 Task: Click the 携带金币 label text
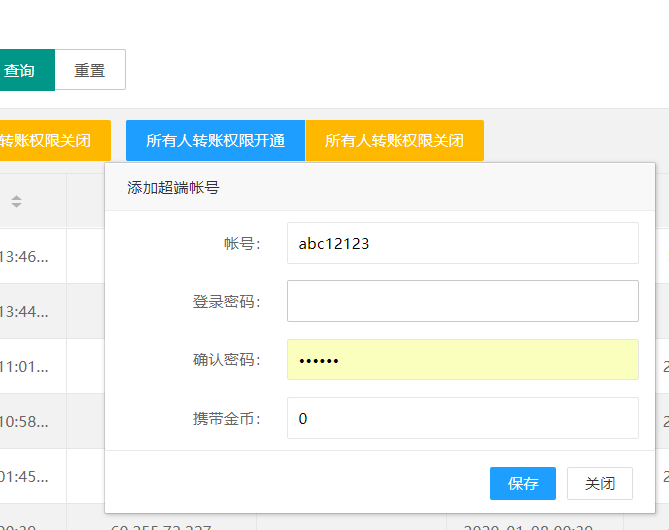[226, 419]
